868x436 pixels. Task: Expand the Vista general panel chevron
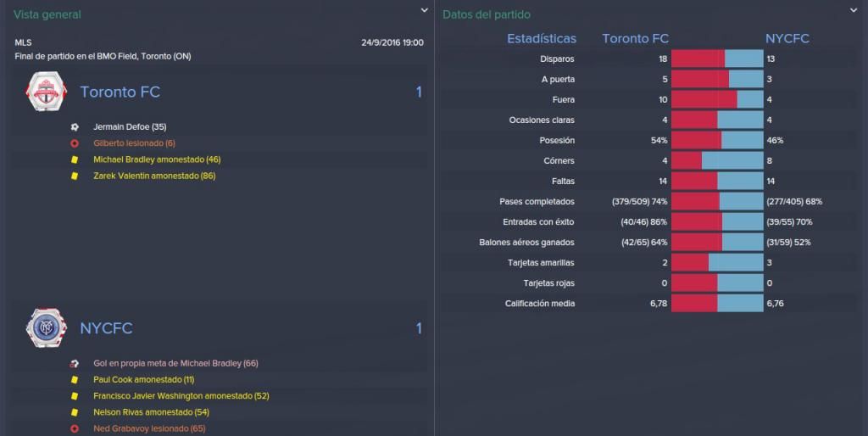424,10
